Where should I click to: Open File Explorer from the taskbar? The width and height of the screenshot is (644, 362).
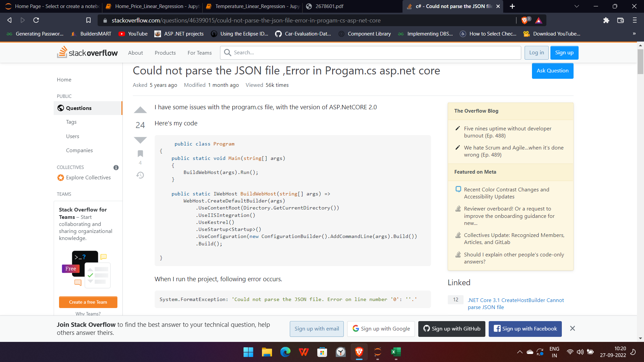(x=267, y=352)
